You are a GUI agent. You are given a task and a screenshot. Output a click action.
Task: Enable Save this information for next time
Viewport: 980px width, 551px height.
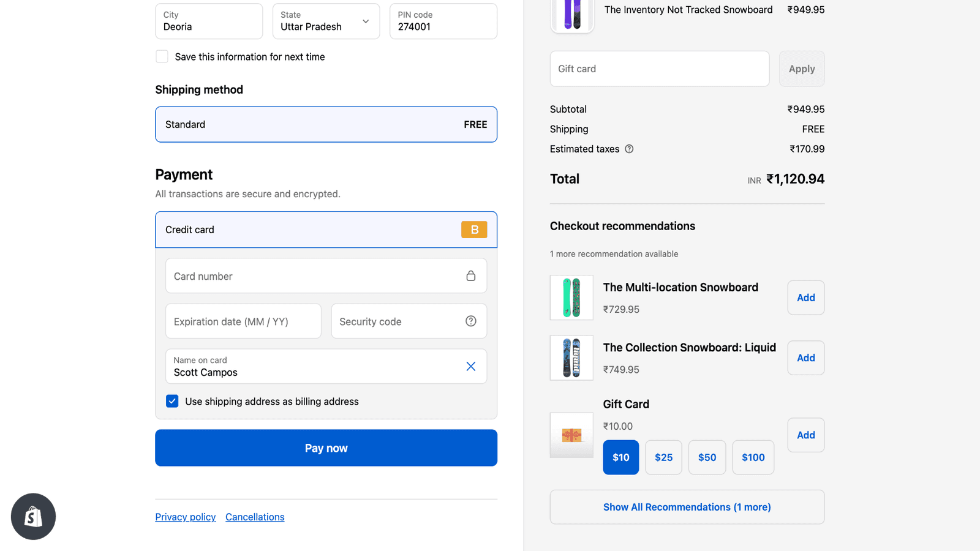(162, 56)
